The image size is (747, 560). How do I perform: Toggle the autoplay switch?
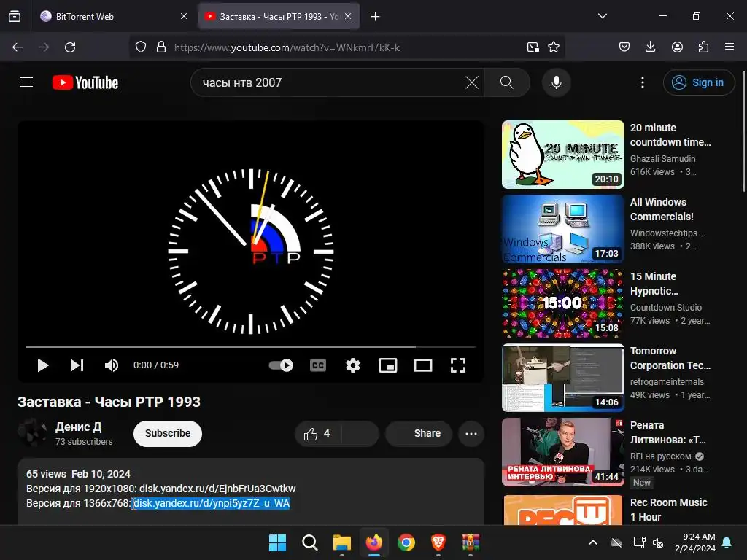point(281,365)
